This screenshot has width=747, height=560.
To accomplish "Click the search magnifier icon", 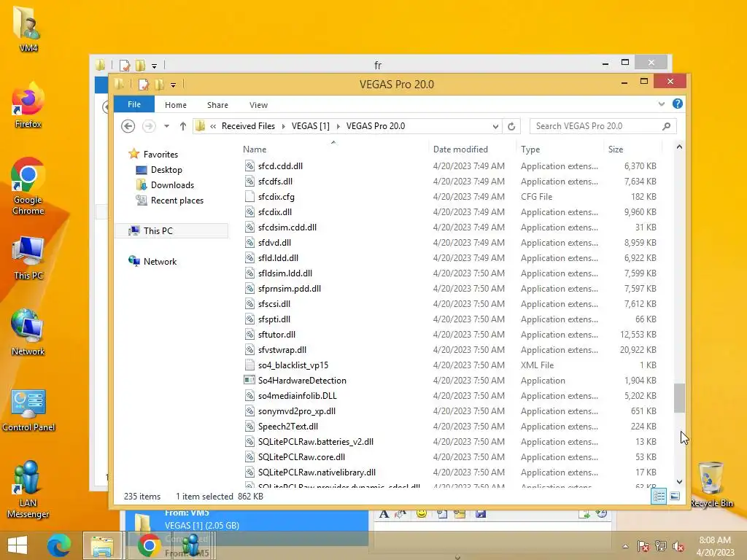I will [666, 126].
